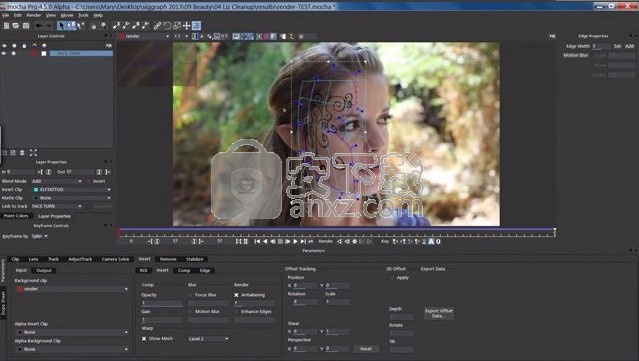This screenshot has width=639, height=361.
Task: Click the Autokey A button
Action: click(431, 242)
